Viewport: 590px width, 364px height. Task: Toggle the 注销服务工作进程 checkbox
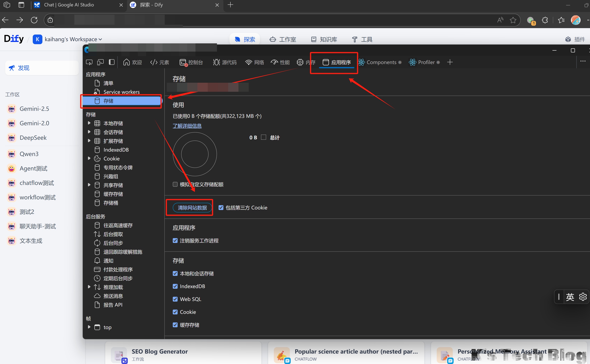coord(175,241)
